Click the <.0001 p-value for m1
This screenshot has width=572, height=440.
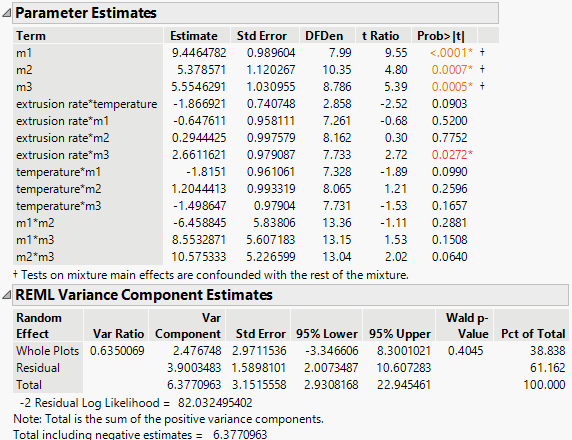point(451,53)
